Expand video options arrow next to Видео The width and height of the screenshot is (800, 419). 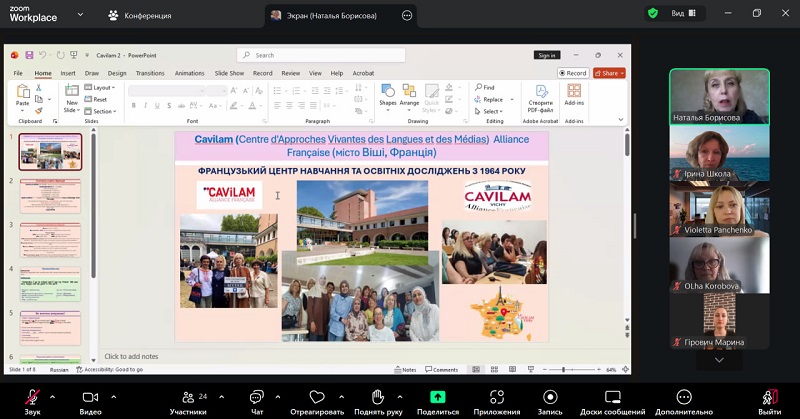pos(111,397)
